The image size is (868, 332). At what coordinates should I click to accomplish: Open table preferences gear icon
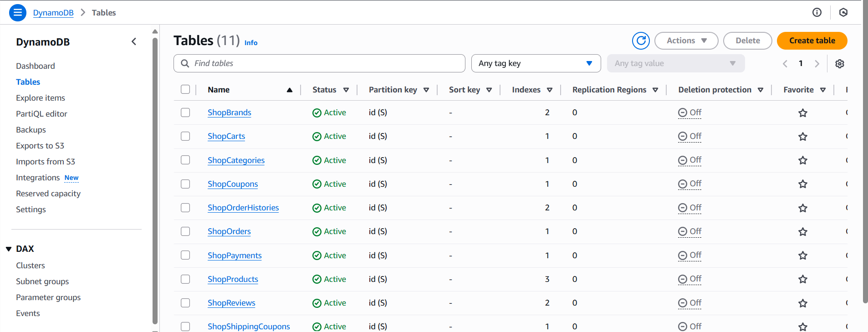(840, 64)
